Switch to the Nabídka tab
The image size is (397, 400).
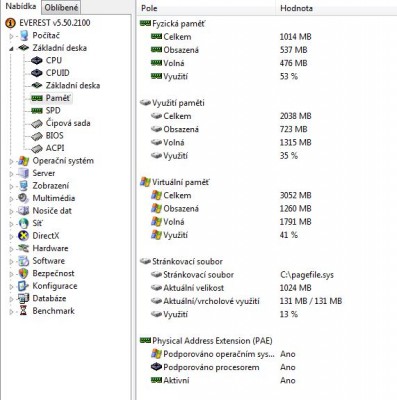(x=21, y=6)
